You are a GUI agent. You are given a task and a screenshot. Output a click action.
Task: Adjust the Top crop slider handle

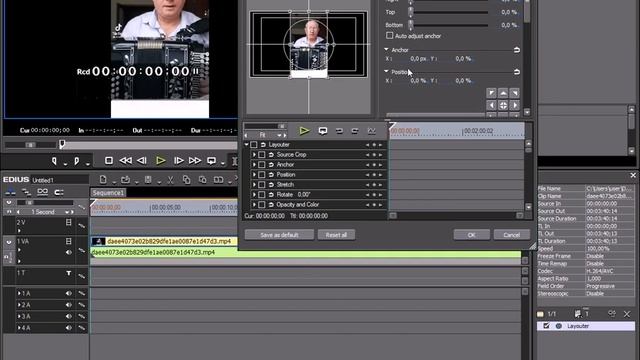pos(411,12)
